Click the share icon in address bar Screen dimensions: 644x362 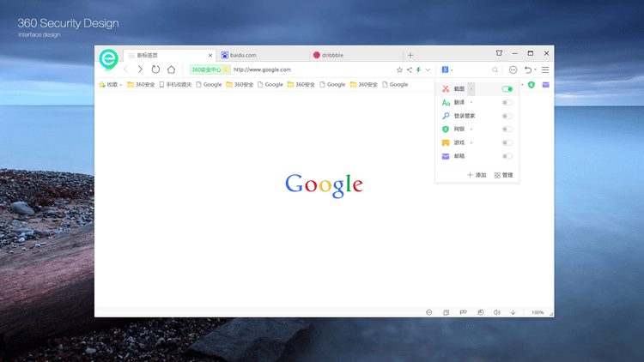pos(409,69)
